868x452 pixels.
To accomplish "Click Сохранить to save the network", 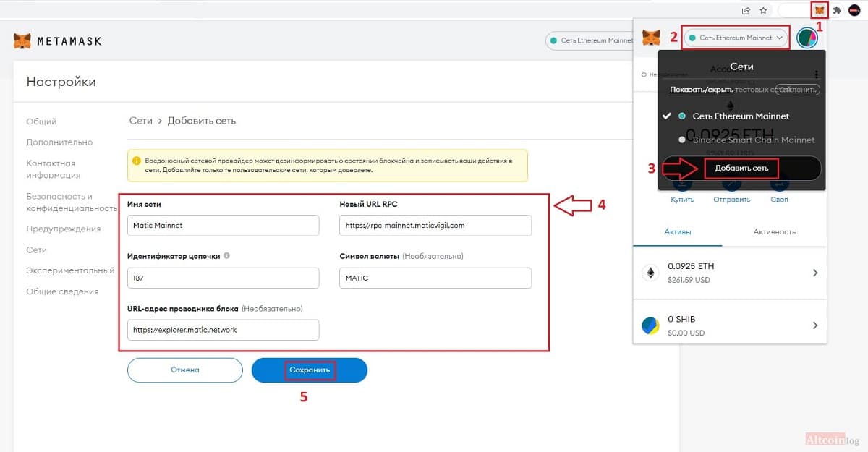I will pyautogui.click(x=310, y=370).
